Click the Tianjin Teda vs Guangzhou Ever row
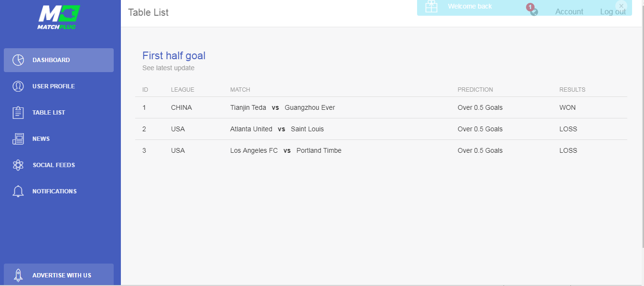The image size is (644, 286). (x=381, y=107)
